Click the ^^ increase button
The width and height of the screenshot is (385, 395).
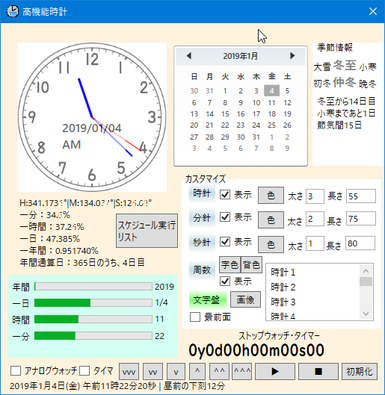pyautogui.click(x=219, y=371)
